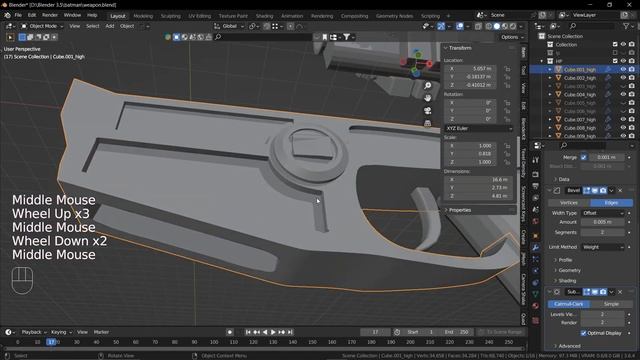The width and height of the screenshot is (640, 360).
Task: Switch to the UV Editing workspace tab
Action: coord(199,16)
